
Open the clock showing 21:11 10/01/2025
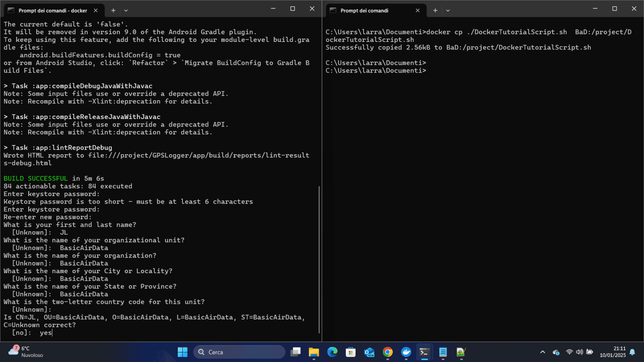pos(613,352)
